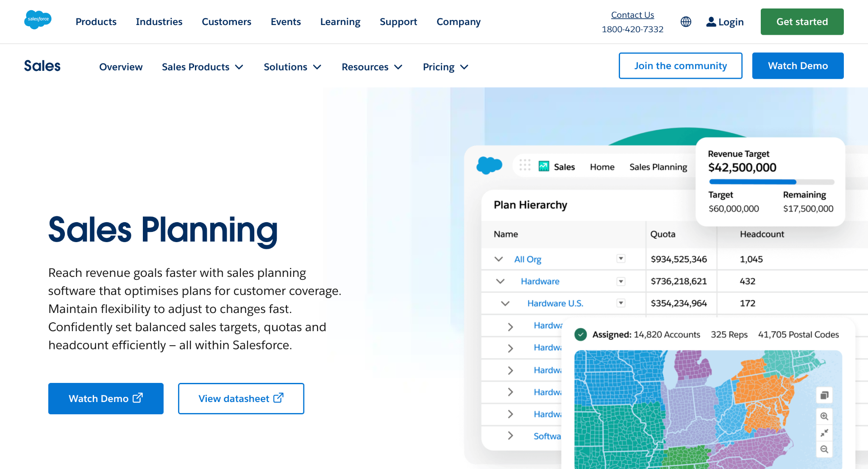Click Join the community button
Screen dimensions: 868x469
(x=680, y=66)
